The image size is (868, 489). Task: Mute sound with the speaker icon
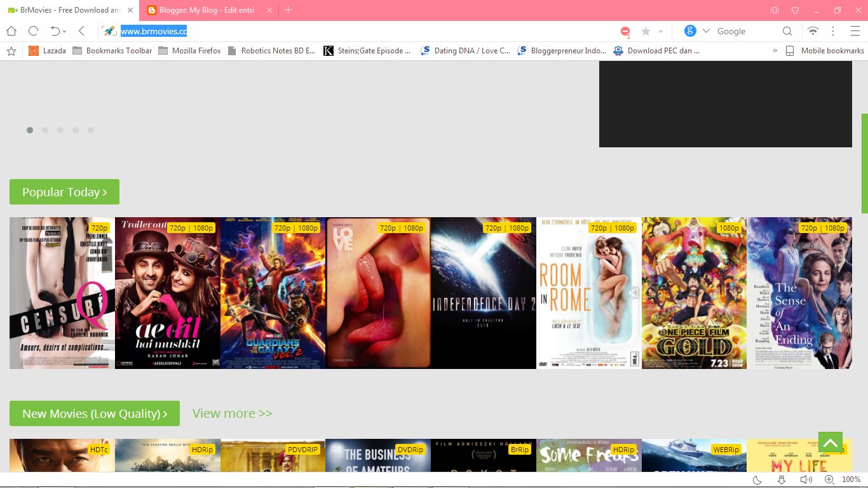point(806,479)
